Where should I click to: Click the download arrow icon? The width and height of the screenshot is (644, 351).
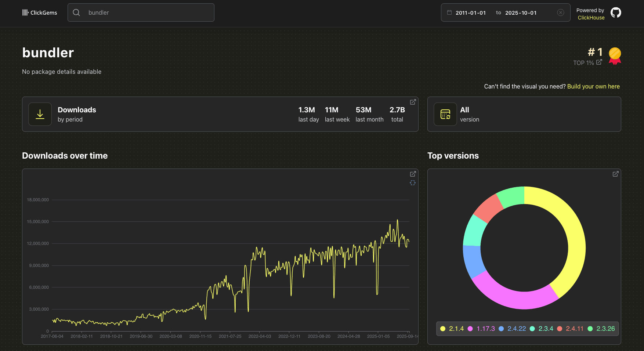click(40, 114)
